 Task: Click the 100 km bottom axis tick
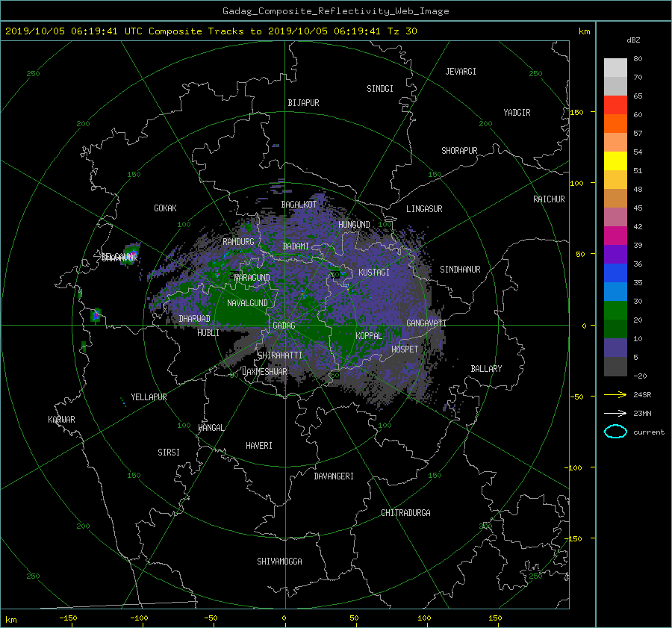coord(424,618)
